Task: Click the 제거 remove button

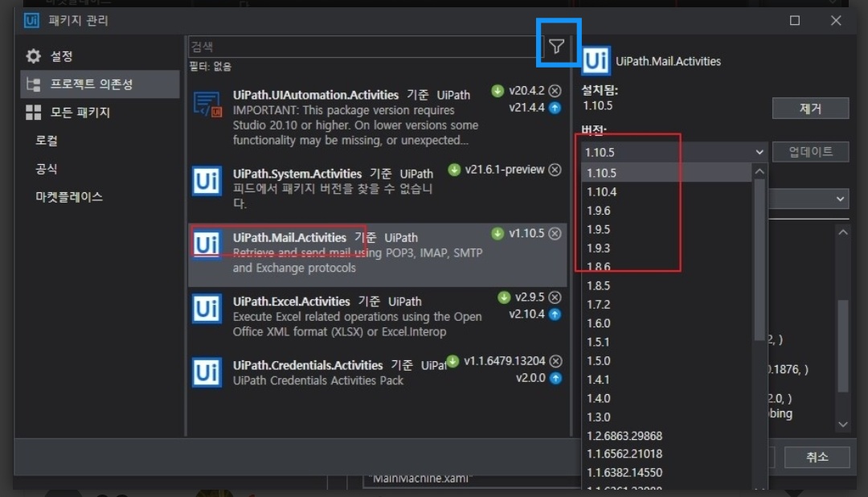Action: [x=810, y=109]
